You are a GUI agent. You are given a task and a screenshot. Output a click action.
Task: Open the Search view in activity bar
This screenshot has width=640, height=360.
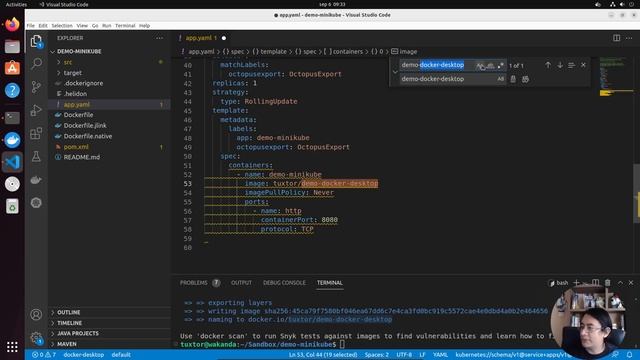point(36,63)
